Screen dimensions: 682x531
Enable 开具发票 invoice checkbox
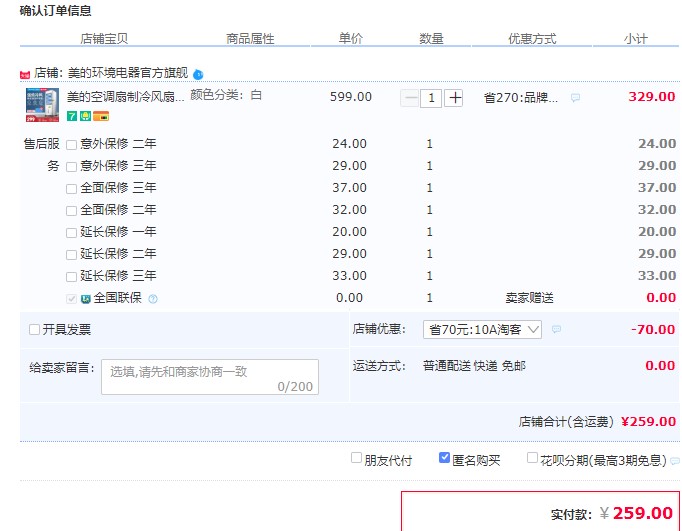(x=34, y=329)
